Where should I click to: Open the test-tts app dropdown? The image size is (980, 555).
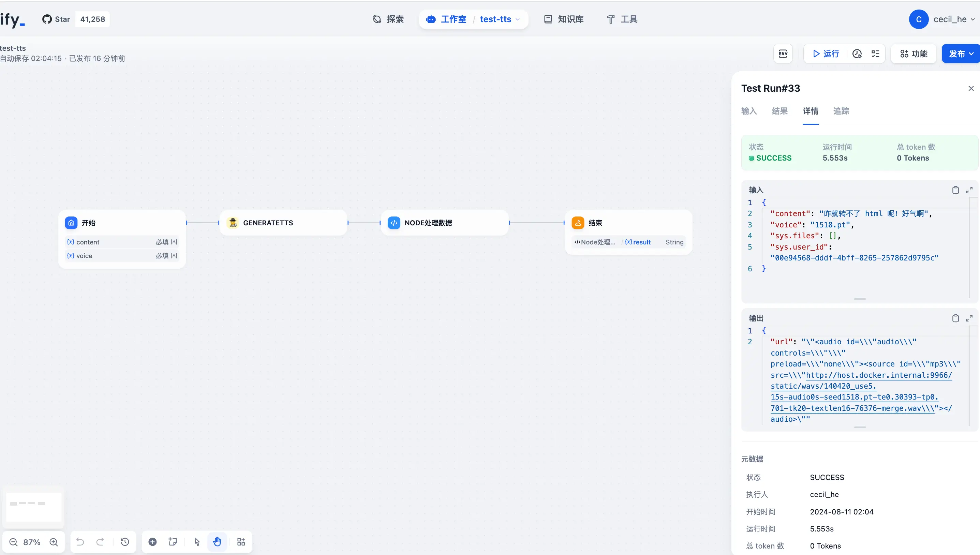(499, 19)
